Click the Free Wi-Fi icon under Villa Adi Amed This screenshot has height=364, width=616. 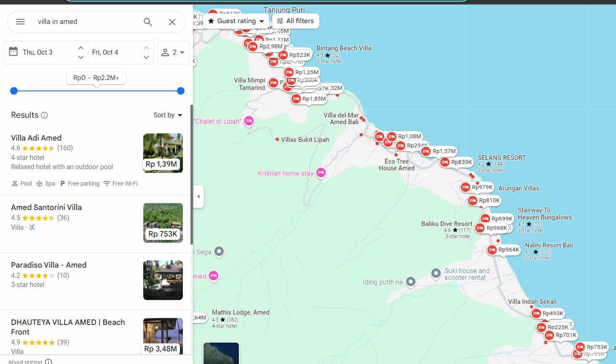(x=107, y=183)
